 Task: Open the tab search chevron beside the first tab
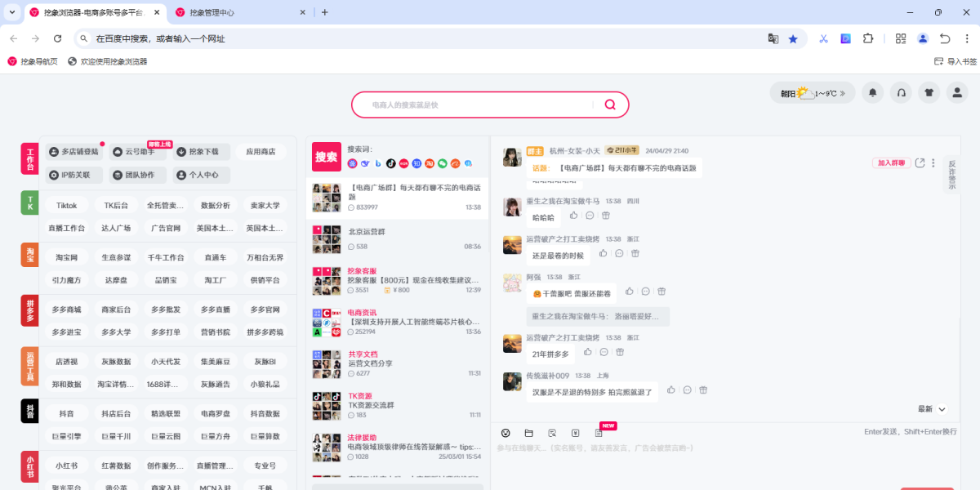11,12
